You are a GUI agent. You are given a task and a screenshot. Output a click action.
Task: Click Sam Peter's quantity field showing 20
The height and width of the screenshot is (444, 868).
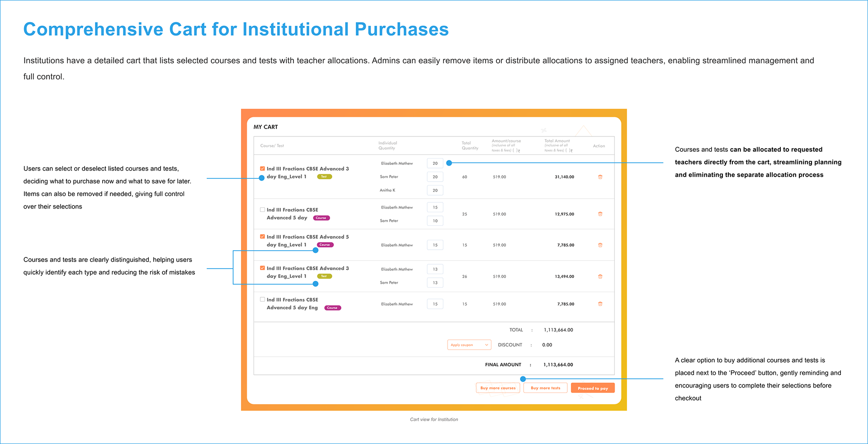pos(435,177)
